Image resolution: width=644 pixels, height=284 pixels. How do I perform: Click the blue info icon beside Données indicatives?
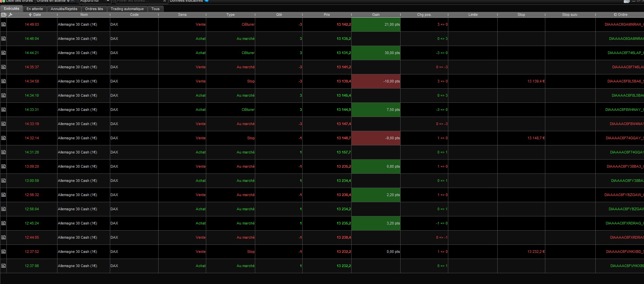click(207, 1)
